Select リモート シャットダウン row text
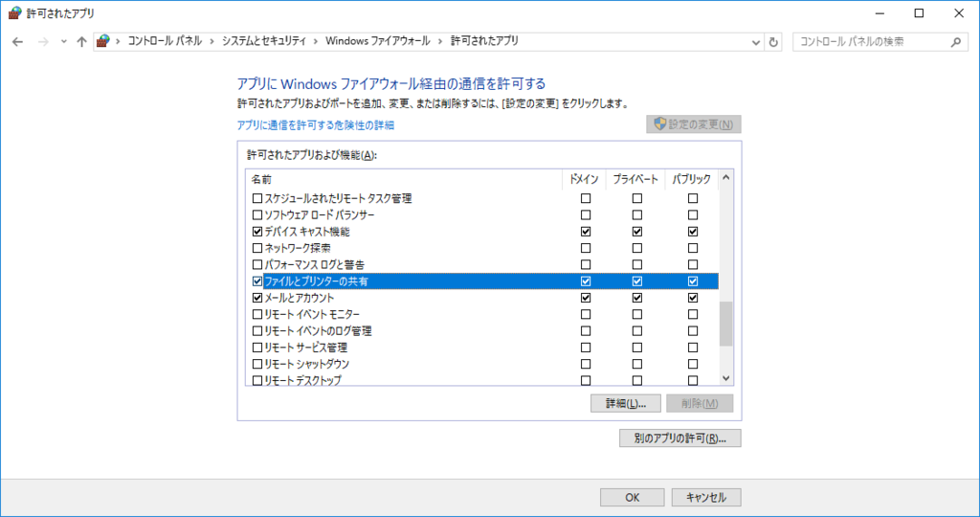 pos(307,364)
